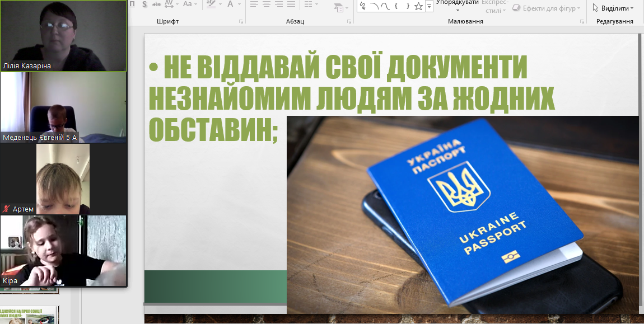Open Упорядкувати arrange dropdown
644x324 pixels.
click(x=458, y=6)
